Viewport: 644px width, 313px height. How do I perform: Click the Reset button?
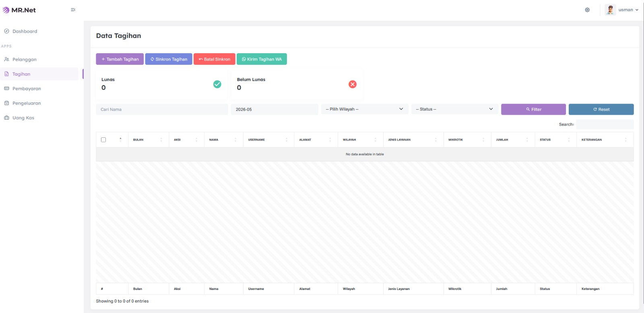pyautogui.click(x=601, y=109)
